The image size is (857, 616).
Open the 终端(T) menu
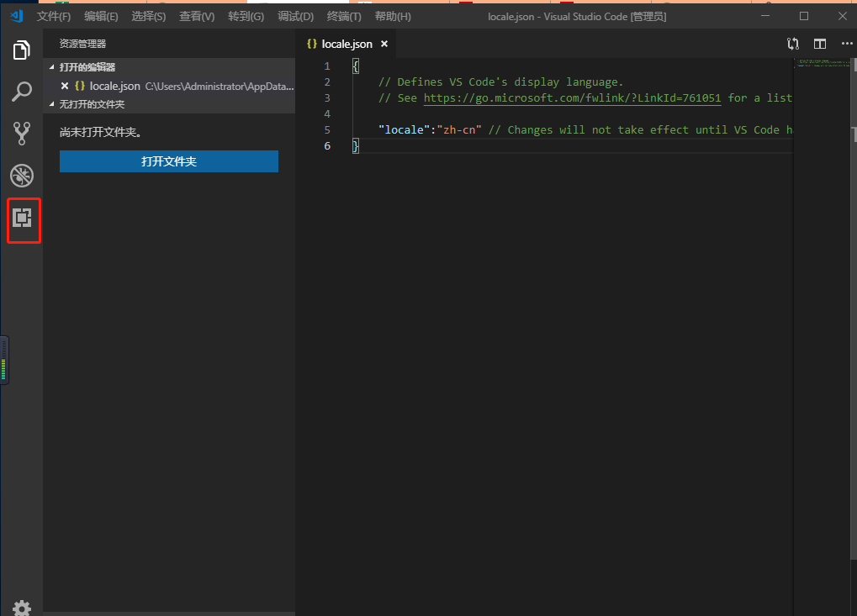tap(344, 16)
